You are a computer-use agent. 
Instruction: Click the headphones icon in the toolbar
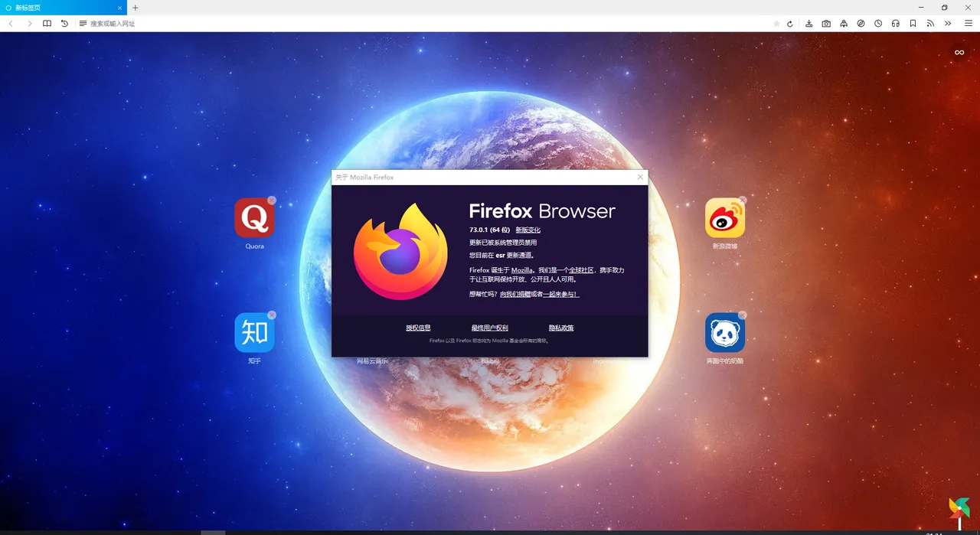(896, 24)
